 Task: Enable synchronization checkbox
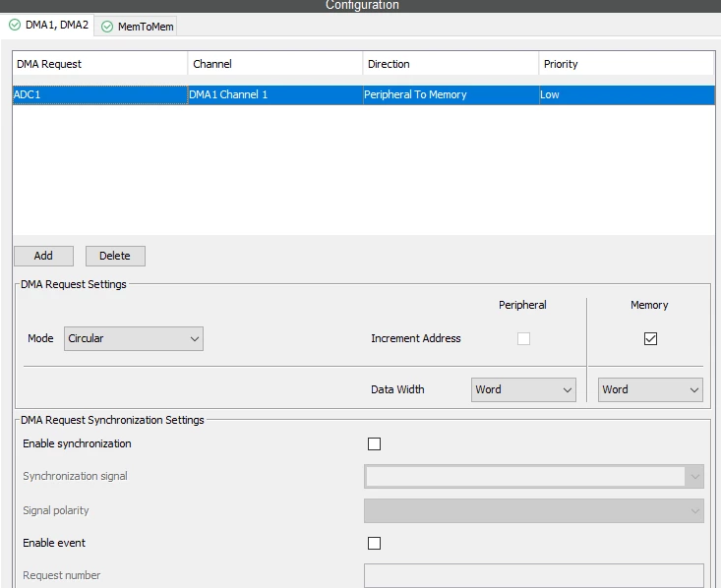pos(375,444)
